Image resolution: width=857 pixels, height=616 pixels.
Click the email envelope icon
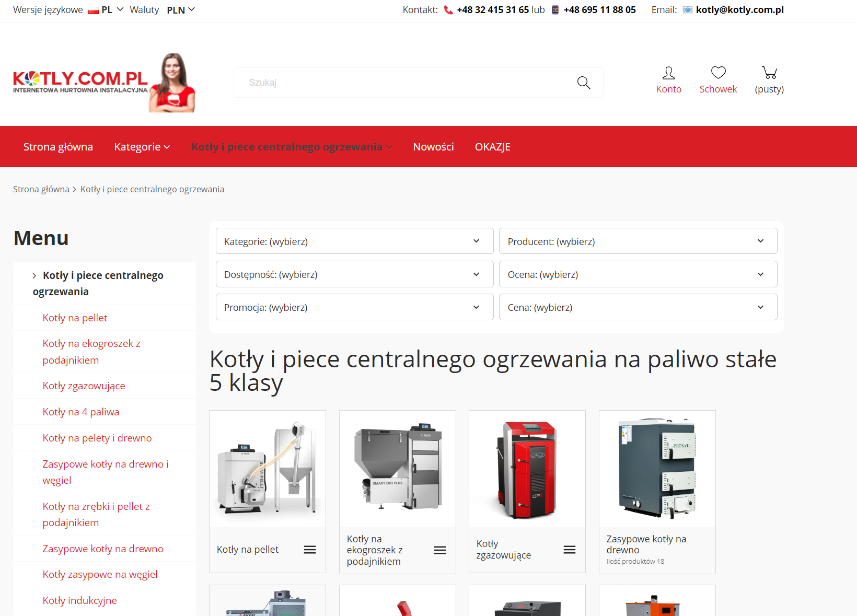coord(688,10)
